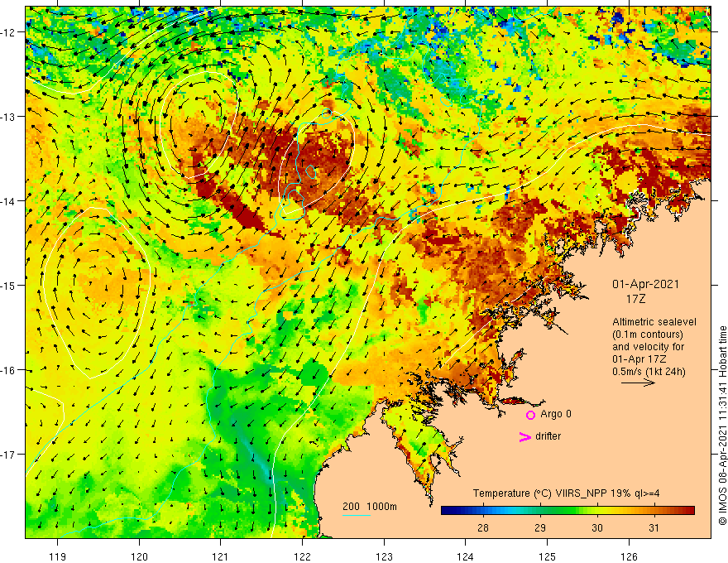The image size is (728, 563).
Task: Click the magenta drifter arrow symbol
Action: point(525,436)
